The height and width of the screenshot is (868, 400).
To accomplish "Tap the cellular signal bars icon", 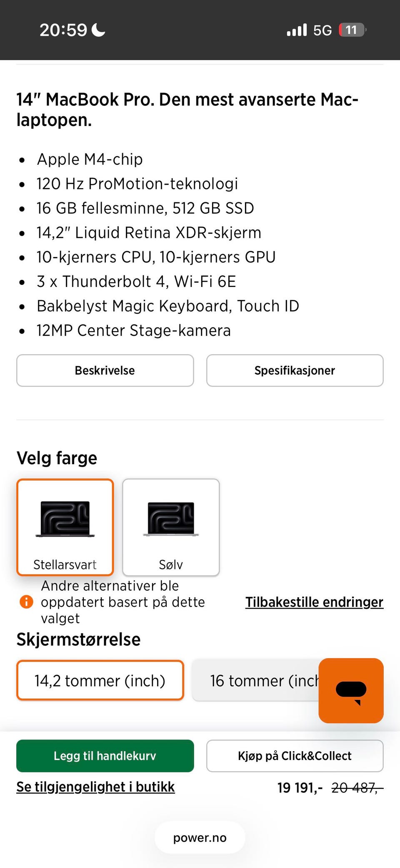I will [x=297, y=30].
